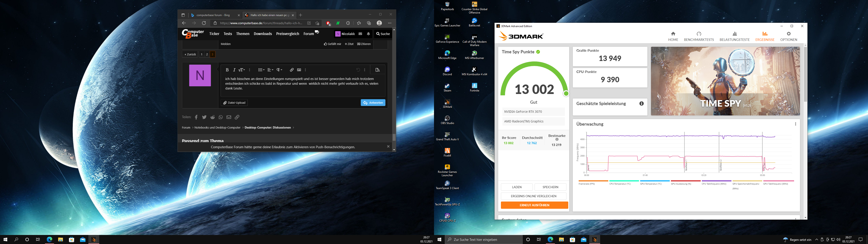
Task: Toggle GPU-Temperatur legend in chart
Action: pos(650,184)
